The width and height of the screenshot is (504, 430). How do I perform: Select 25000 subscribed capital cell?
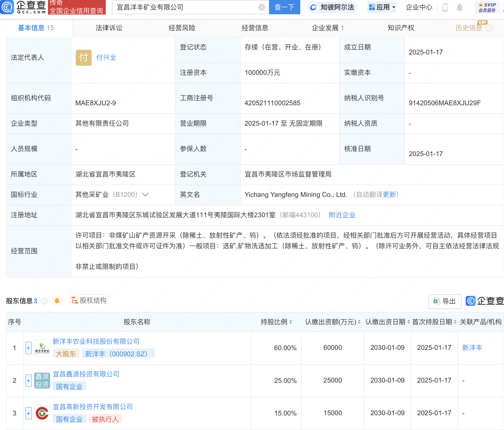(x=333, y=380)
